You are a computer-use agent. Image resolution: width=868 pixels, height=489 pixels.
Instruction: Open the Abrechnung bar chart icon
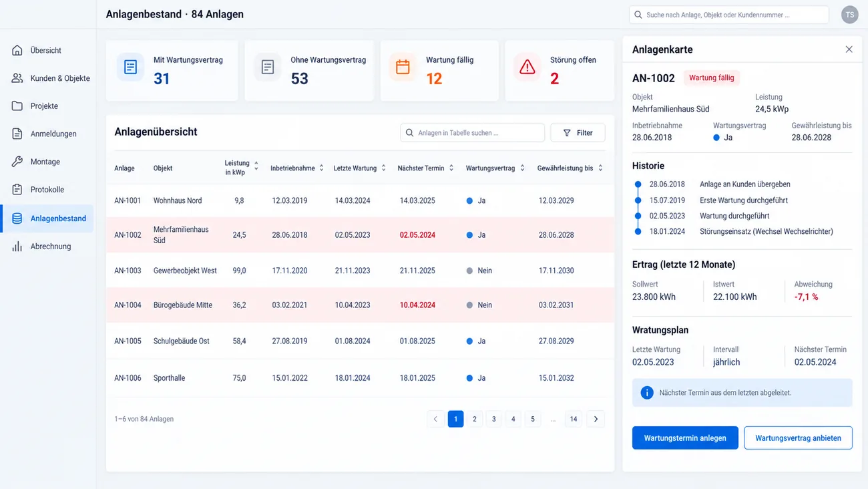pyautogui.click(x=17, y=247)
